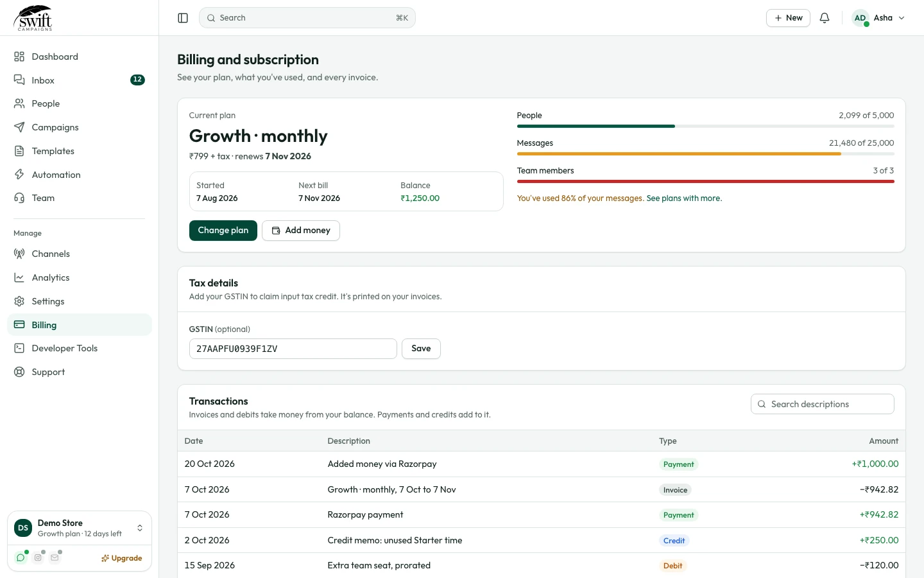This screenshot has width=924, height=578.
Task: Click the Swift Campaigns logo
Action: [33, 18]
